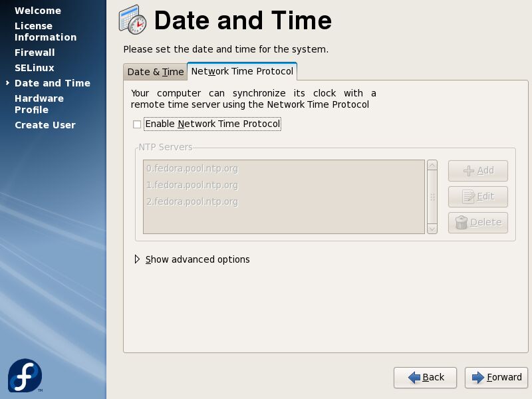Click the arrow marker beside Date and Time
532x399 pixels.
[x=7, y=82]
